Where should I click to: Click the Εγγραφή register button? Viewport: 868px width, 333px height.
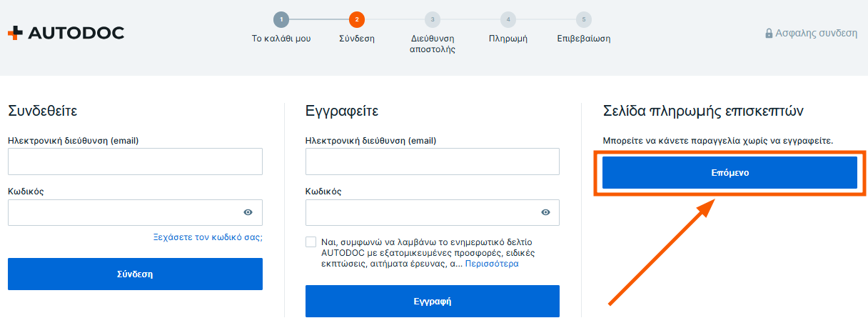(433, 301)
